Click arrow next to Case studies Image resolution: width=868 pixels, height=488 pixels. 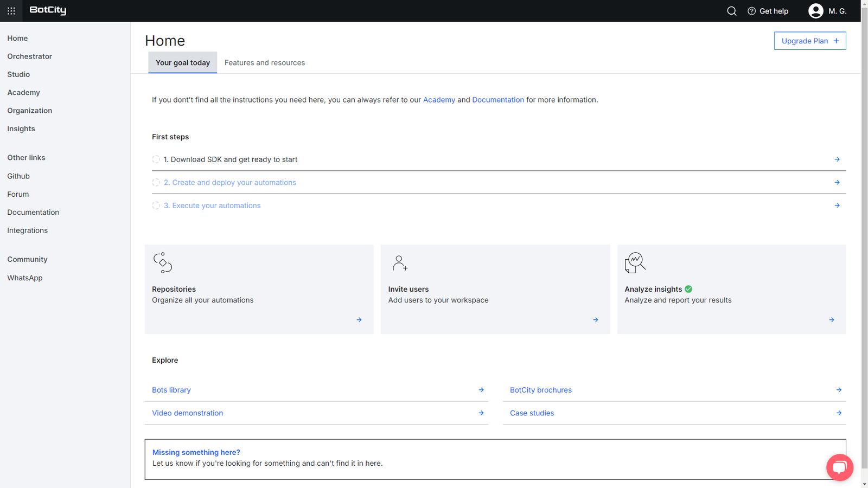[839, 413]
